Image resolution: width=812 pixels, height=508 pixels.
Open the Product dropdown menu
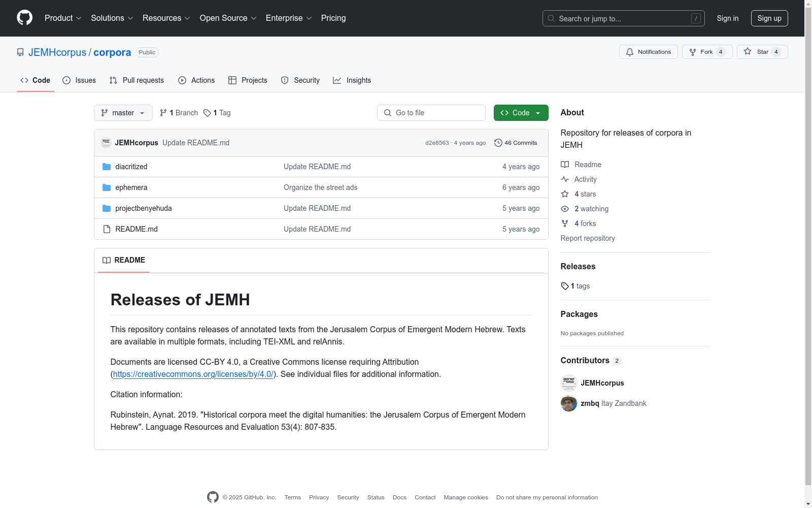[x=63, y=18]
